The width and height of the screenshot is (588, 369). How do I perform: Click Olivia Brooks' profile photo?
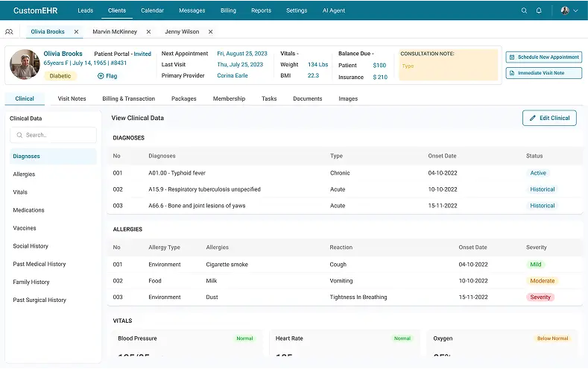click(x=24, y=65)
